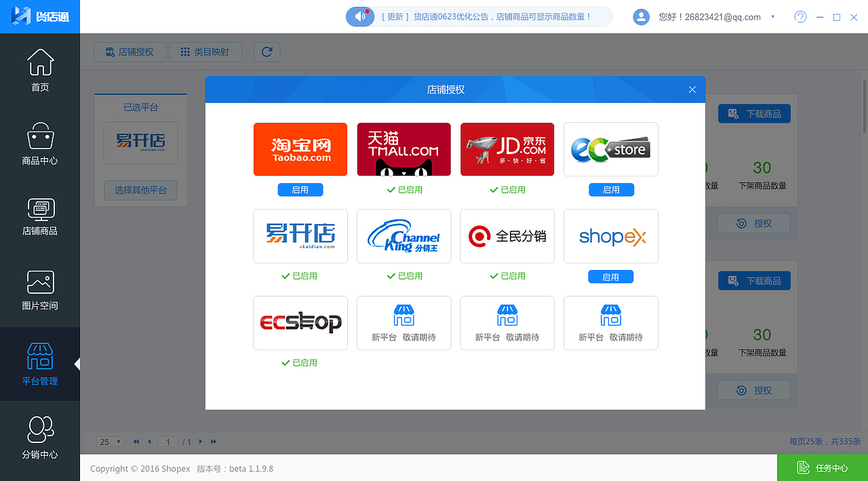Click 已启用 status under JD.com
This screenshot has width=868, height=481.
point(508,190)
